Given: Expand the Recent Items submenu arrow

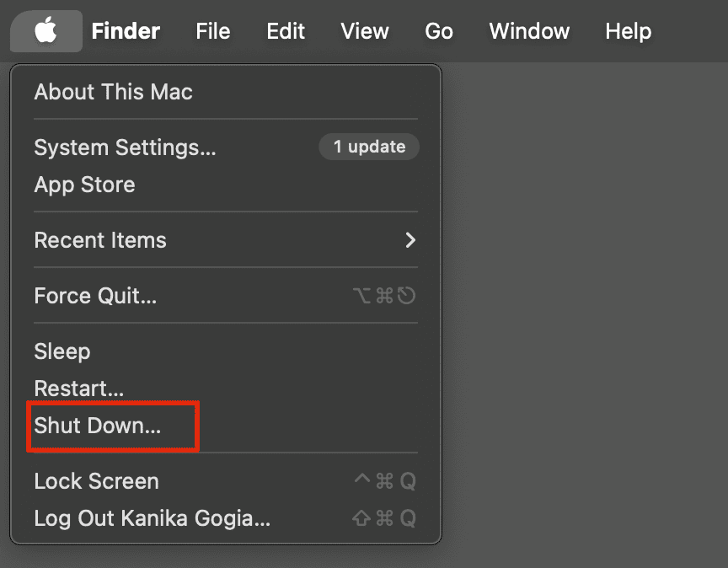Looking at the screenshot, I should (x=410, y=240).
